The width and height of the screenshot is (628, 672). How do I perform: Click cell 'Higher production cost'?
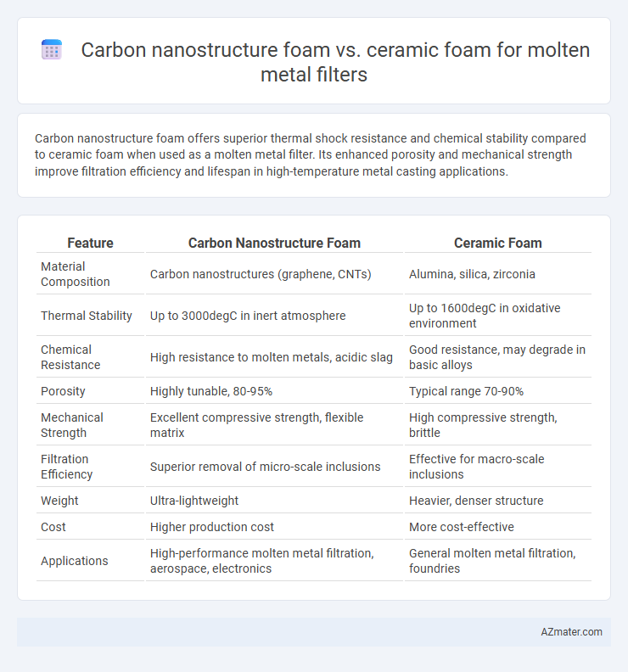point(212,526)
